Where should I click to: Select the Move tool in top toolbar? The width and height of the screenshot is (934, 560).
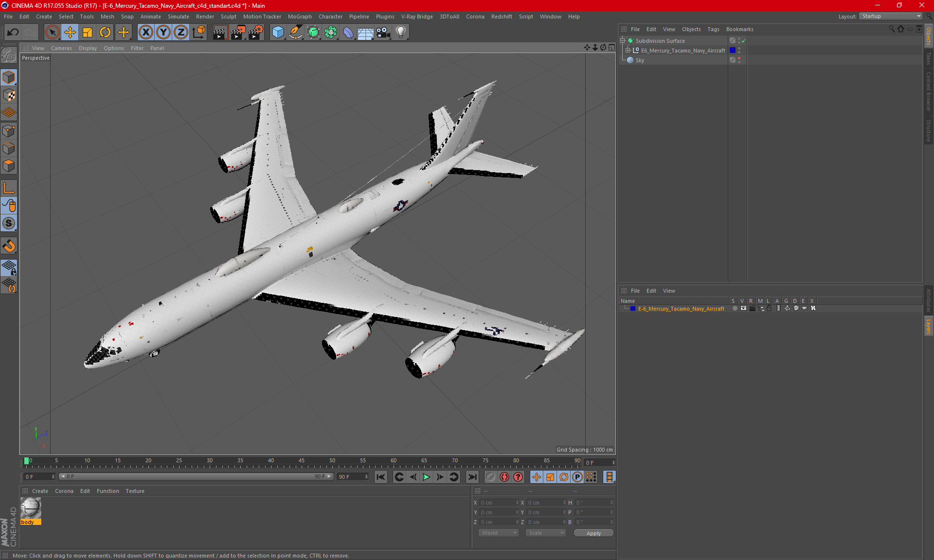[x=70, y=33]
